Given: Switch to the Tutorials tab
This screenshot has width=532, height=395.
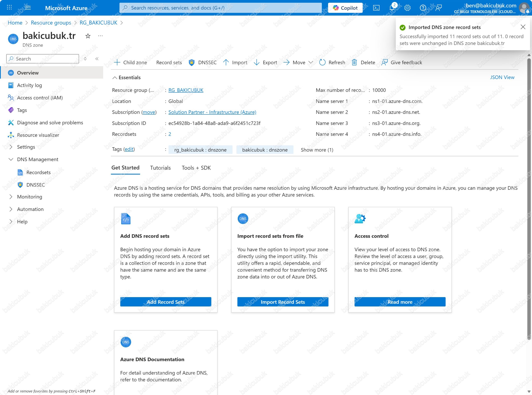Looking at the screenshot, I should click(160, 168).
